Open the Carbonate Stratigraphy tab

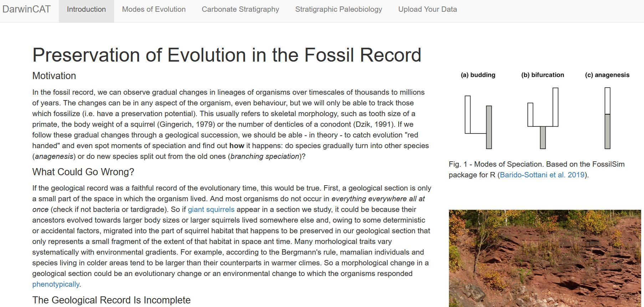240,10
